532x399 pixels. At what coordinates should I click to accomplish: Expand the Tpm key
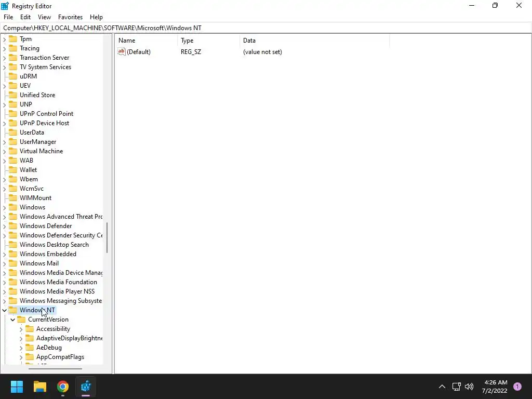click(4, 39)
